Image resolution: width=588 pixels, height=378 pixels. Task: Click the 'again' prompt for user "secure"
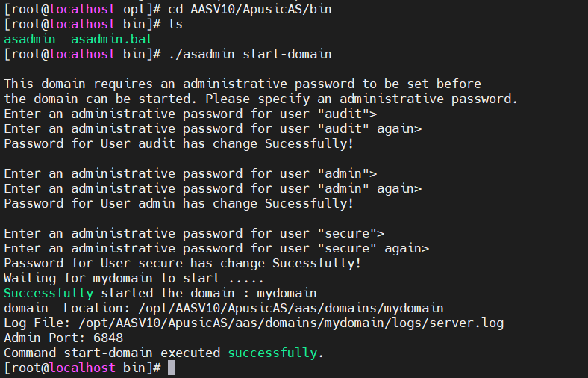tap(216, 248)
